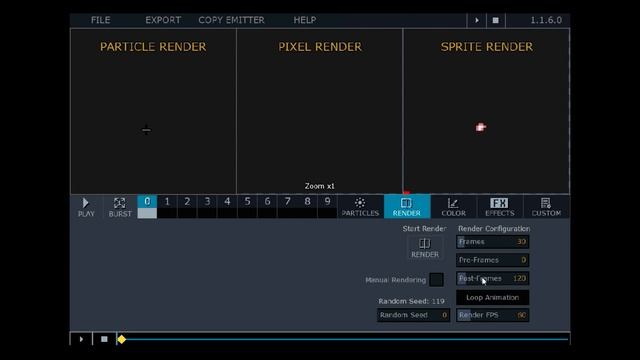Select emitter slot 9

[x=327, y=207]
